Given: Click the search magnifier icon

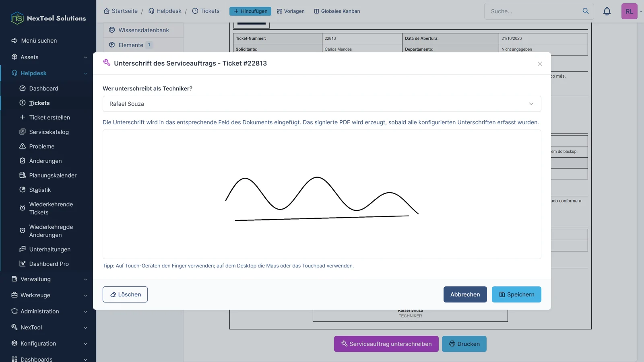Looking at the screenshot, I should [586, 11].
